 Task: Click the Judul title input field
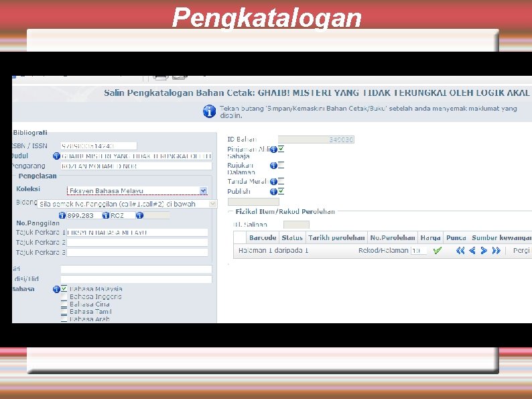pos(137,156)
